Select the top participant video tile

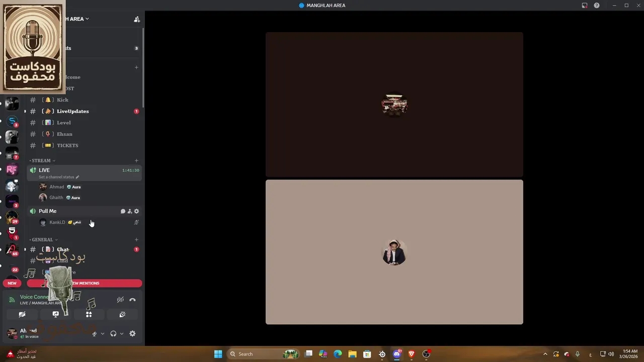(394, 105)
